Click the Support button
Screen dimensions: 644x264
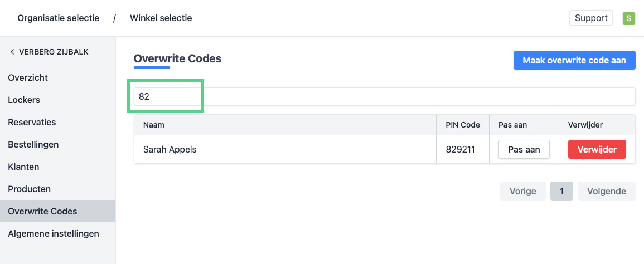tap(590, 18)
